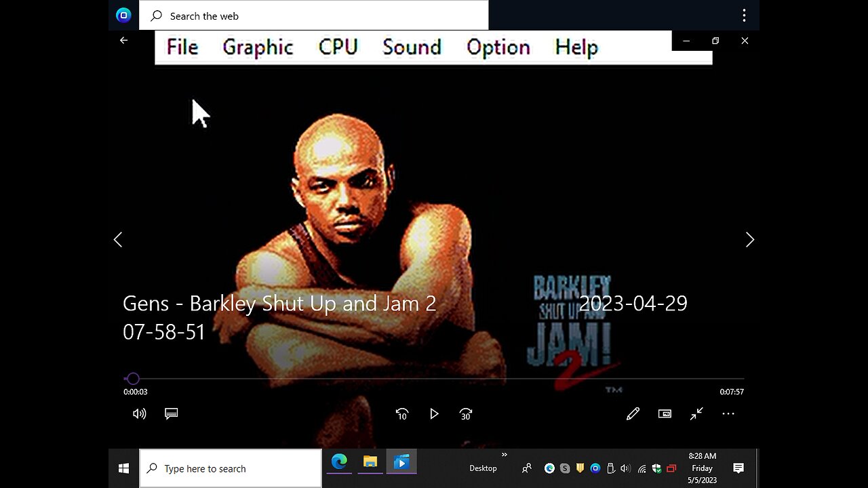
Task: Click the 0:07:57 remaining time label
Action: click(x=732, y=392)
